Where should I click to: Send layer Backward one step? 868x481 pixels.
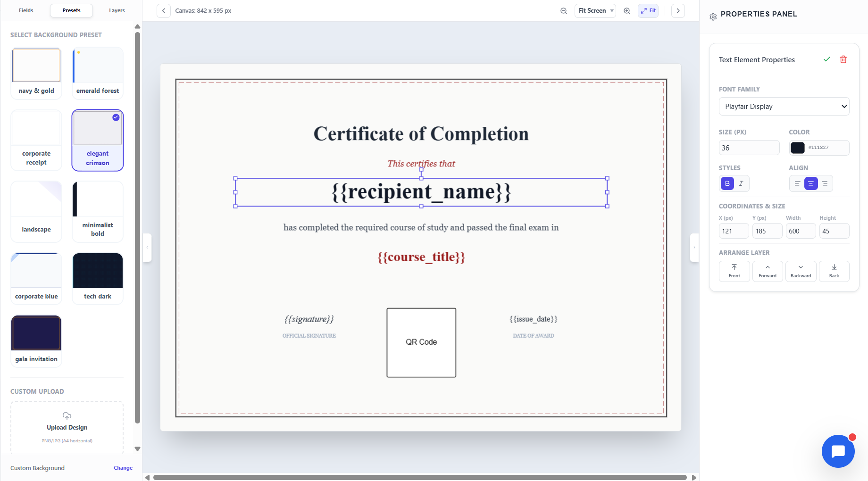tap(801, 271)
